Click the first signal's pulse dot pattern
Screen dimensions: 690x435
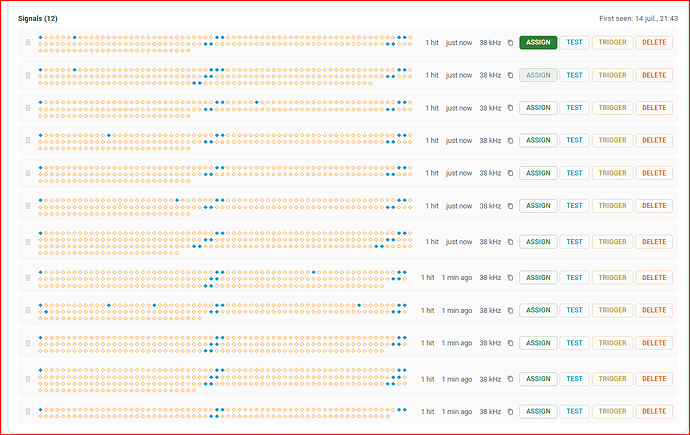[x=225, y=44]
